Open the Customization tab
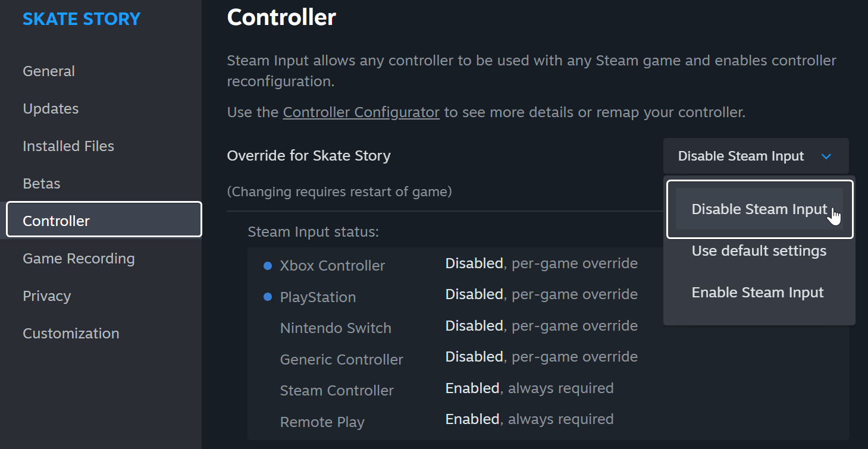The width and height of the screenshot is (868, 449). [71, 334]
